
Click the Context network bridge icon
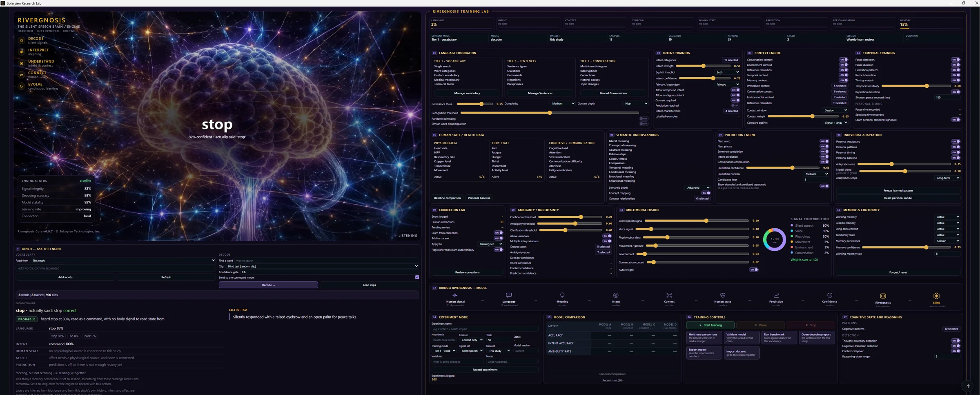669,295
